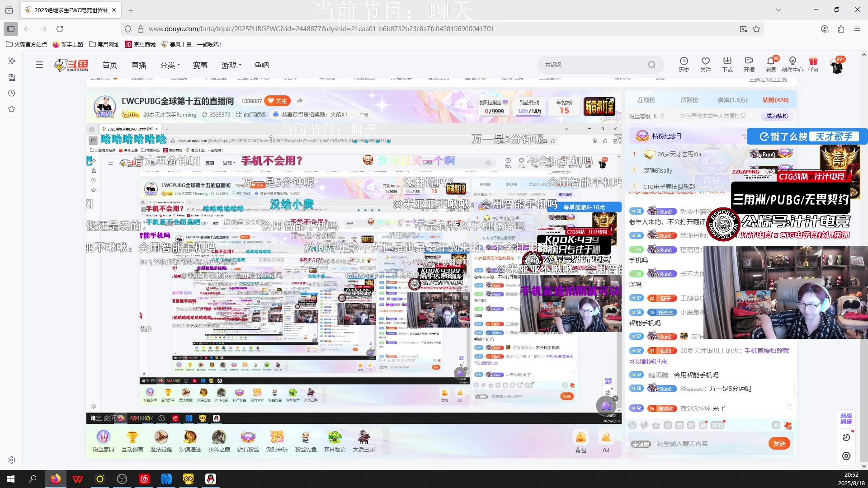Toggle the Firefox sidebar button

click(11, 29)
